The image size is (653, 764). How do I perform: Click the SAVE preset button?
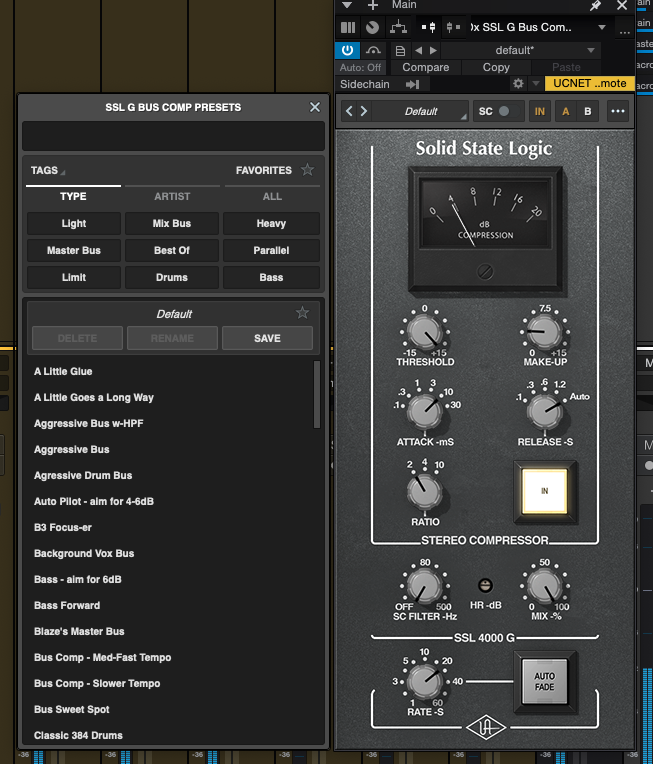(267, 338)
